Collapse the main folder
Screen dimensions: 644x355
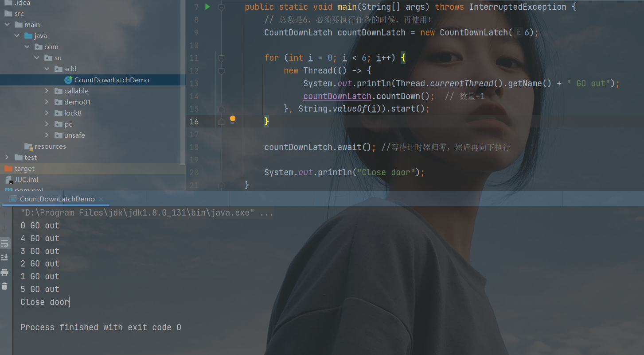[7, 25]
